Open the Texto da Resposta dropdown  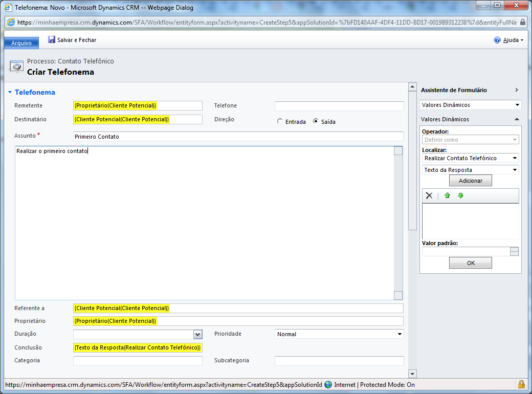(515, 170)
